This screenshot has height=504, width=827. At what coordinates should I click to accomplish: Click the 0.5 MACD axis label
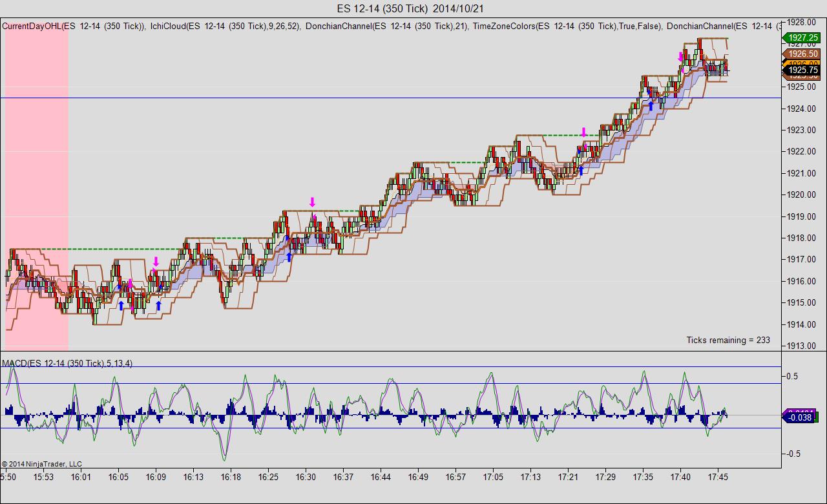click(791, 376)
